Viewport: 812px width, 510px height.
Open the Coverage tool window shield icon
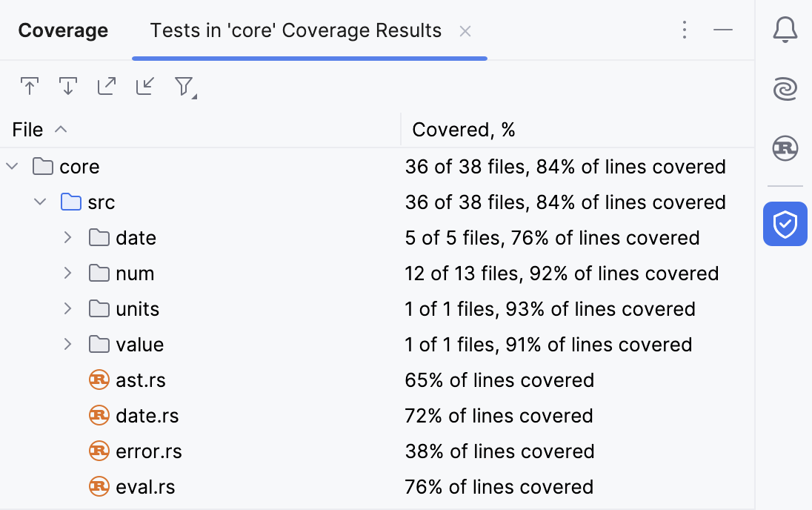click(785, 224)
